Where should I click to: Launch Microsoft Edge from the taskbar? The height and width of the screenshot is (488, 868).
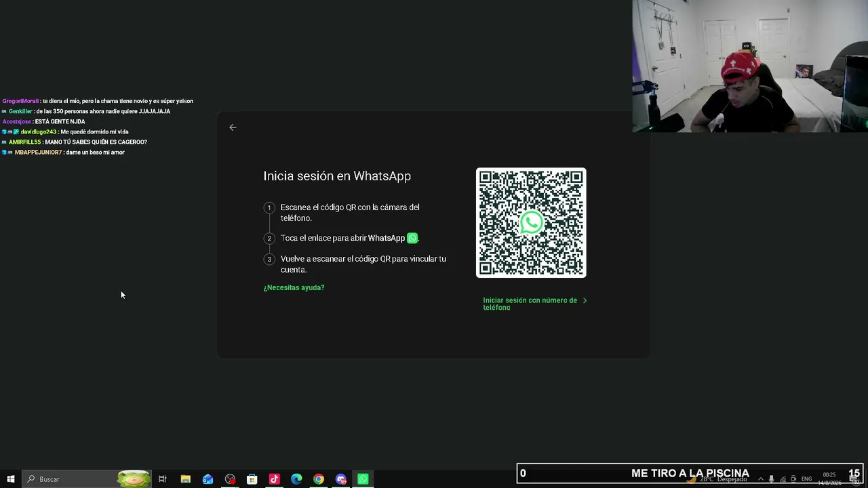[x=296, y=479]
